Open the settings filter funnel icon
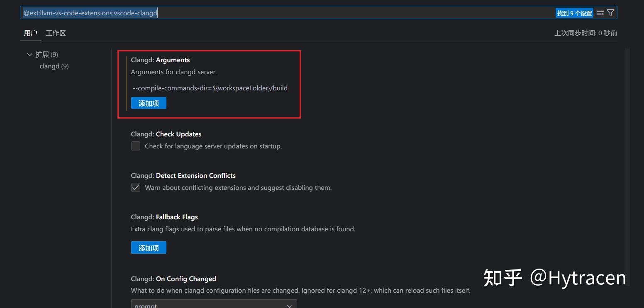Image resolution: width=644 pixels, height=308 pixels. 610,13
